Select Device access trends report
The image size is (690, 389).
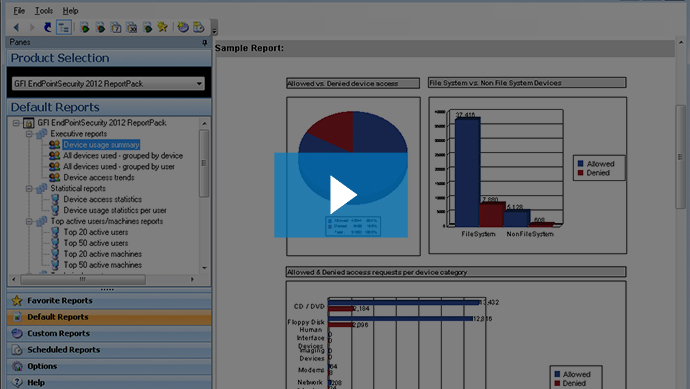pyautogui.click(x=99, y=178)
